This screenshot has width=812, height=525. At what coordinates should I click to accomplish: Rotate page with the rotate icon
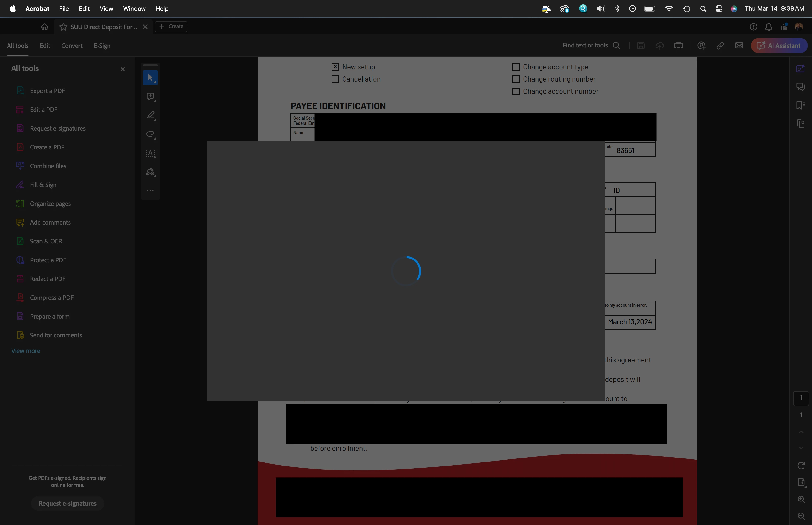[x=801, y=466]
